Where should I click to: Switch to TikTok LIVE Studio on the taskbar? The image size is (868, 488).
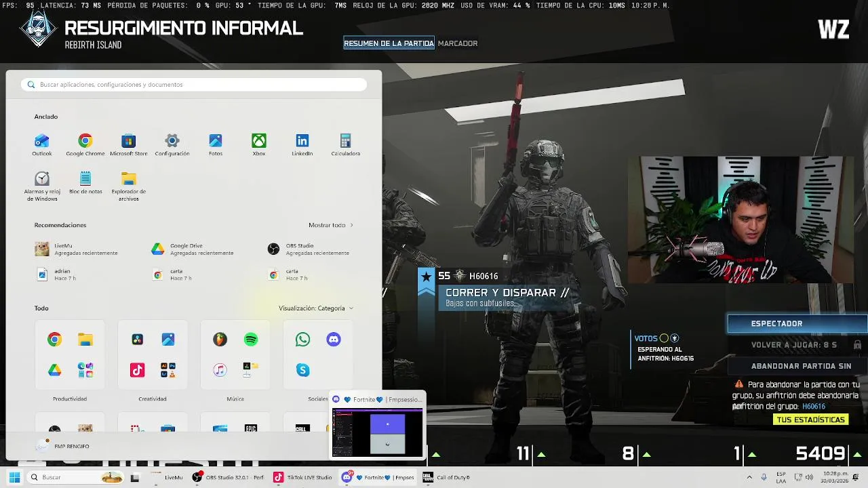[x=302, y=477]
